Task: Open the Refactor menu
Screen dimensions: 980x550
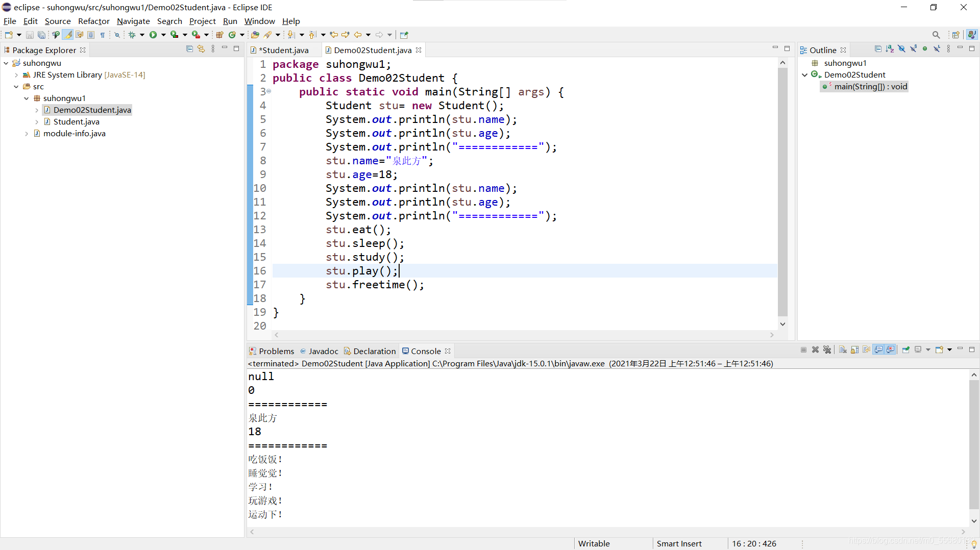Action: (94, 21)
